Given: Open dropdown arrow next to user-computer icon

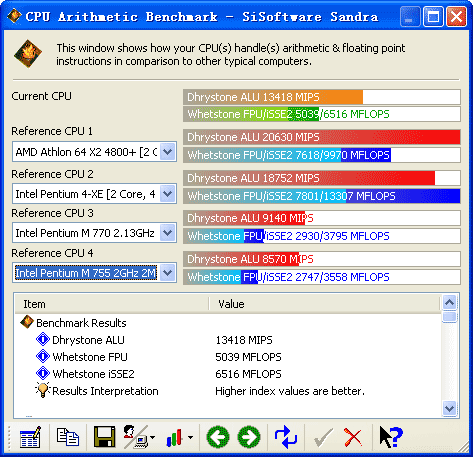Looking at the screenshot, I should coord(153,437).
